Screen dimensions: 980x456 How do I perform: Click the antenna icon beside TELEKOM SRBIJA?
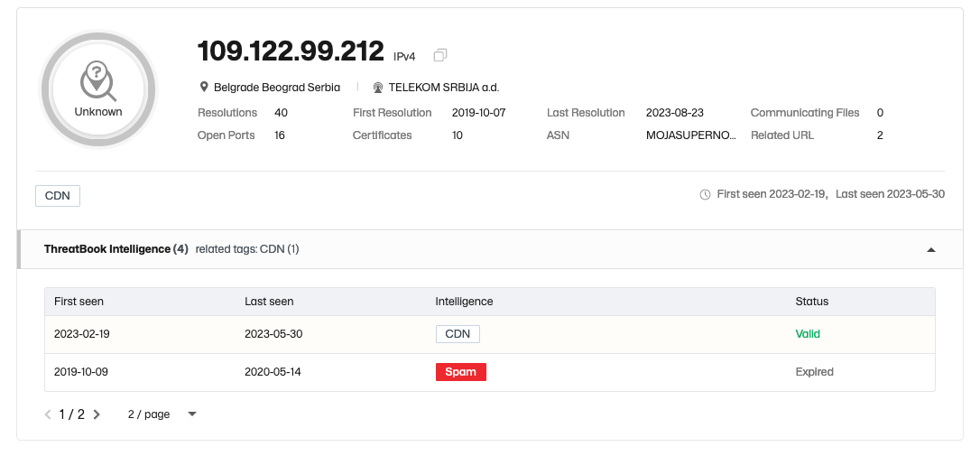tap(377, 88)
